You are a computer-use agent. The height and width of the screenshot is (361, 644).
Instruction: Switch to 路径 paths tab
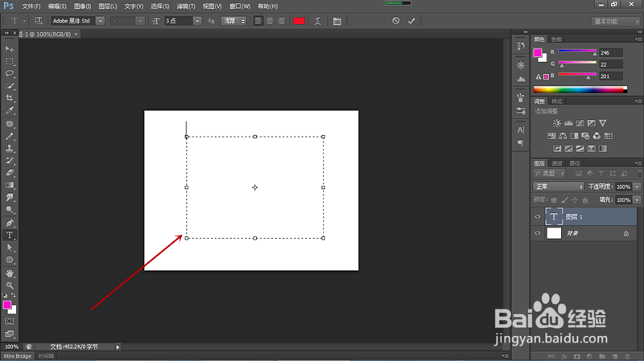coord(575,163)
